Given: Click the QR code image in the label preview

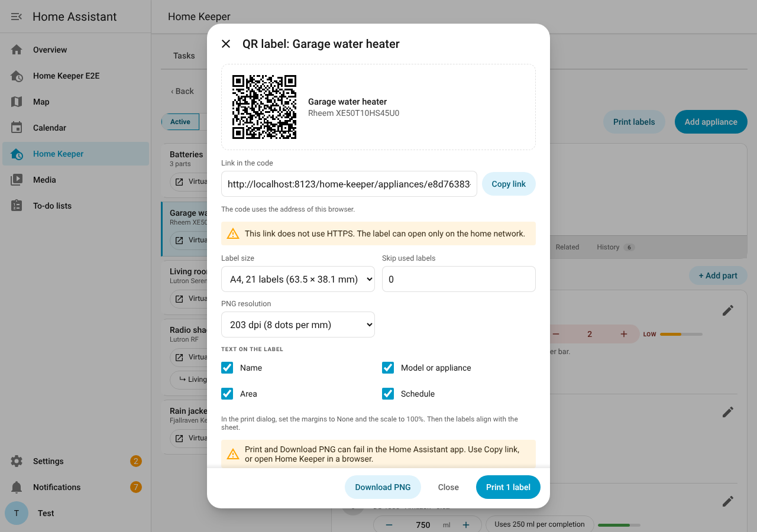Looking at the screenshot, I should pyautogui.click(x=264, y=107).
